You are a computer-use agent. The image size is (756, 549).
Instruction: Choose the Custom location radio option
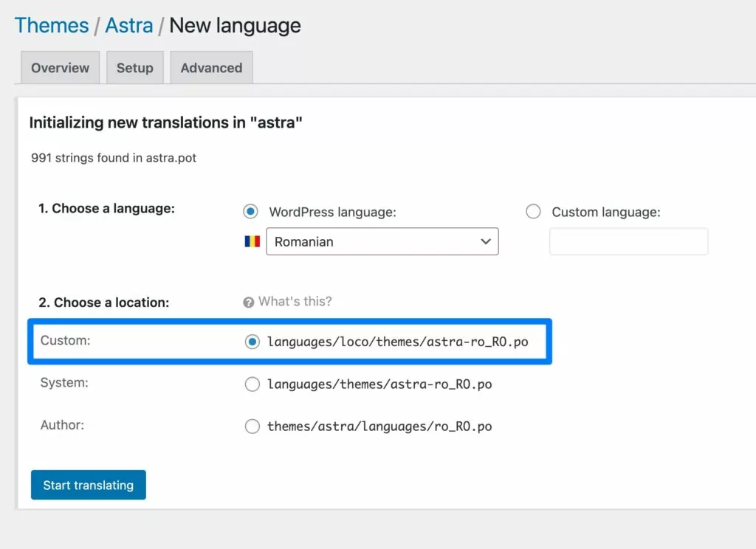click(x=252, y=342)
